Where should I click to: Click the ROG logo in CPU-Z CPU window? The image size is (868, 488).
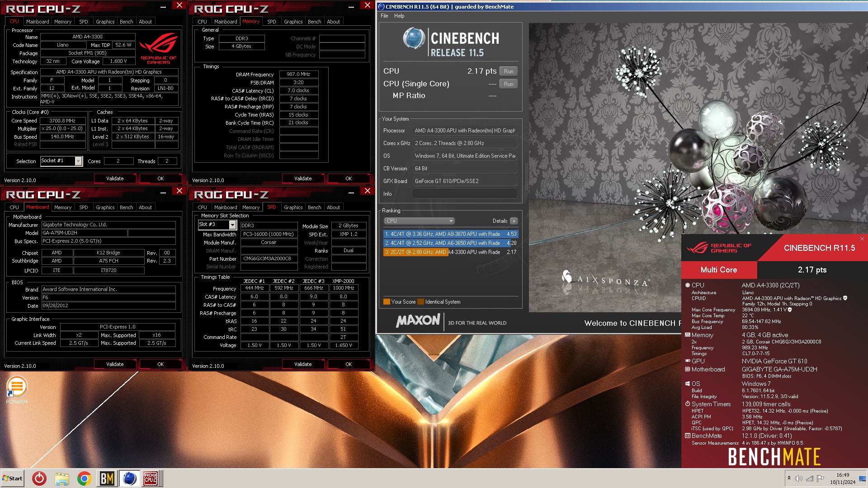(158, 49)
